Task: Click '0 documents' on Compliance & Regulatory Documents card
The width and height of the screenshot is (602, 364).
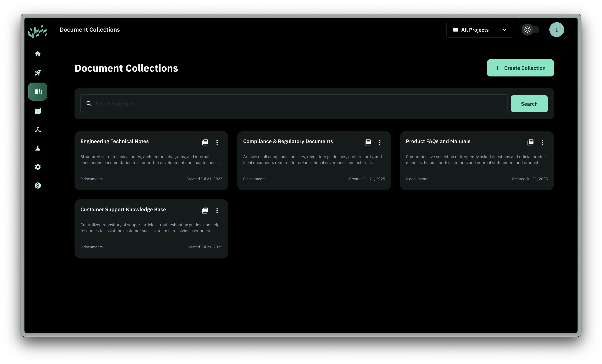Action: [x=254, y=179]
